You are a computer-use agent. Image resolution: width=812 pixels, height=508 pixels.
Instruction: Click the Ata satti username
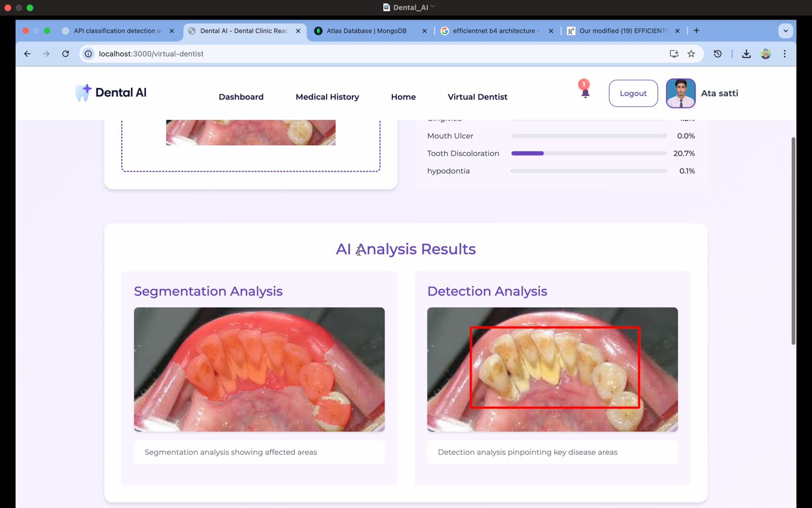pos(720,93)
